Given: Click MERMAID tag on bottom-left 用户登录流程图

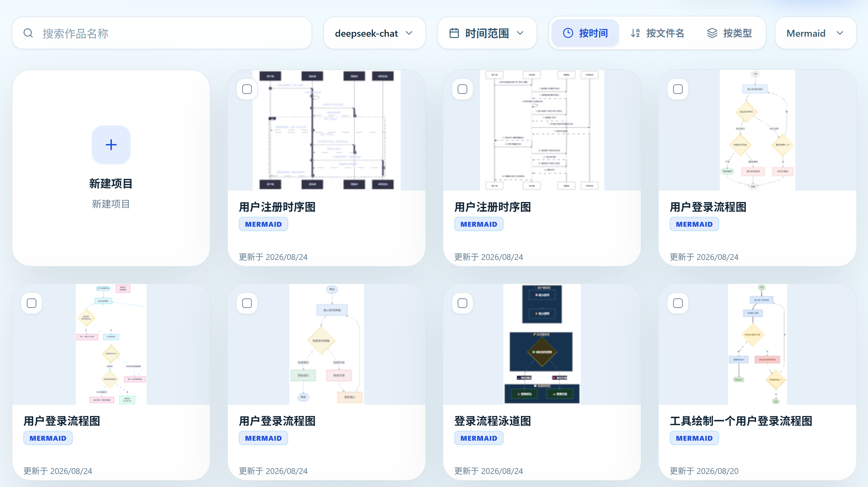Looking at the screenshot, I should [x=48, y=438].
